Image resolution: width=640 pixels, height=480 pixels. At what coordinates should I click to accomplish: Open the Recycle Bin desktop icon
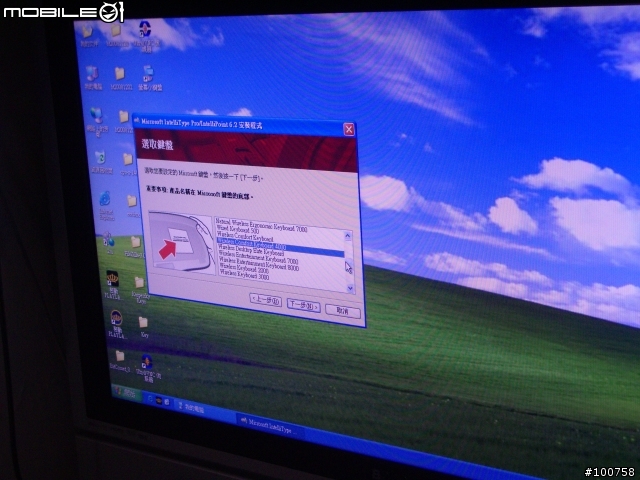point(100,162)
